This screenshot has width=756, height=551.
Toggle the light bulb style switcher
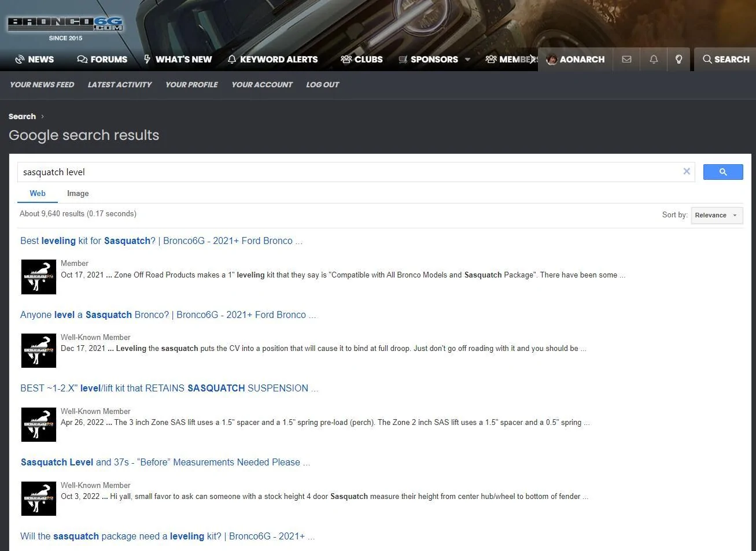(x=679, y=60)
